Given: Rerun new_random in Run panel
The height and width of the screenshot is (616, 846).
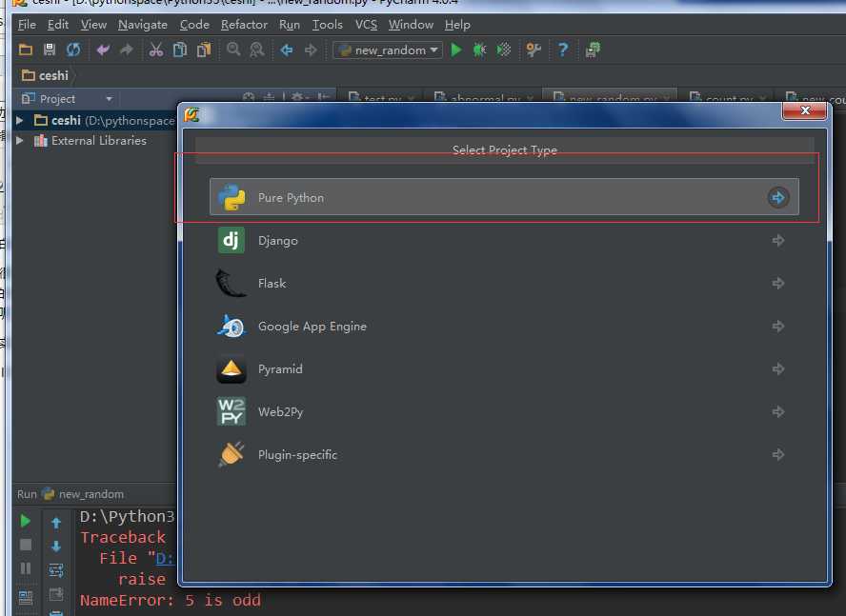Looking at the screenshot, I should (x=26, y=521).
